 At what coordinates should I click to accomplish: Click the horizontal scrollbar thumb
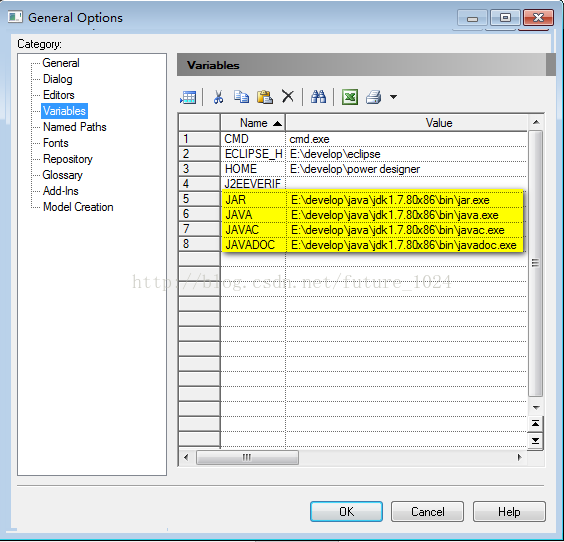point(247,457)
